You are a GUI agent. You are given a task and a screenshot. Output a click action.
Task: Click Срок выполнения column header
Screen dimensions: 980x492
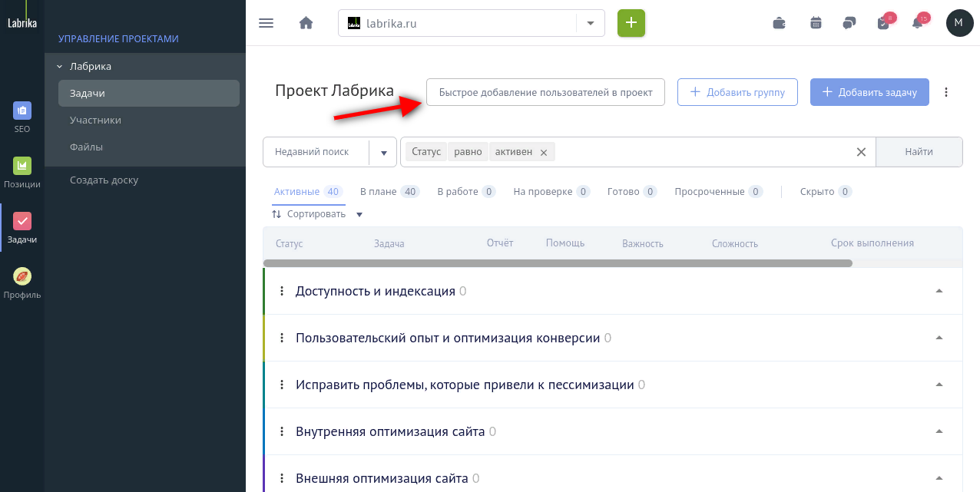[x=872, y=243]
